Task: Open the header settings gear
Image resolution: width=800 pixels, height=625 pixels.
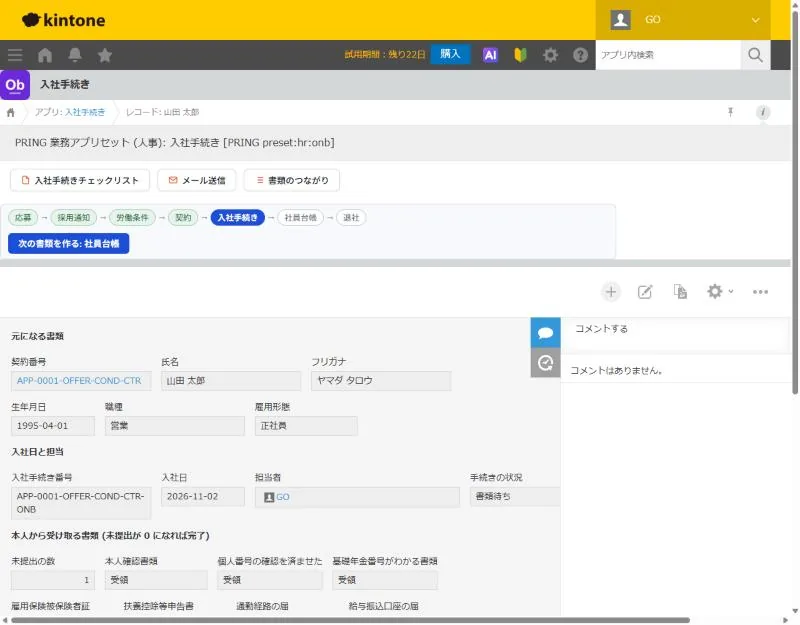Action: pos(551,55)
